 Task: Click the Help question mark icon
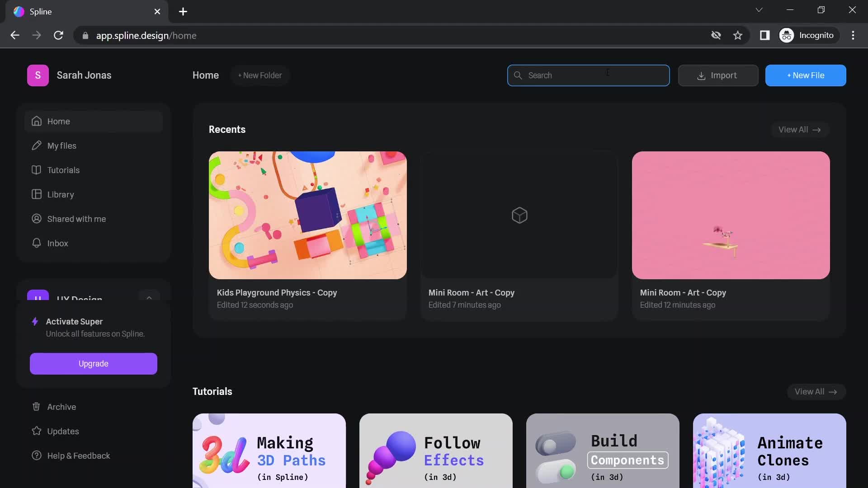[37, 455]
